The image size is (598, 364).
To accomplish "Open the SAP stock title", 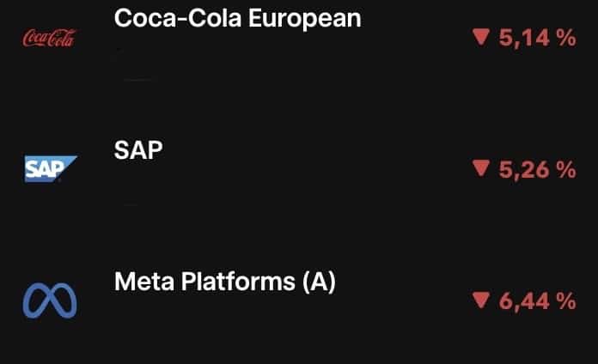I will pos(138,149).
